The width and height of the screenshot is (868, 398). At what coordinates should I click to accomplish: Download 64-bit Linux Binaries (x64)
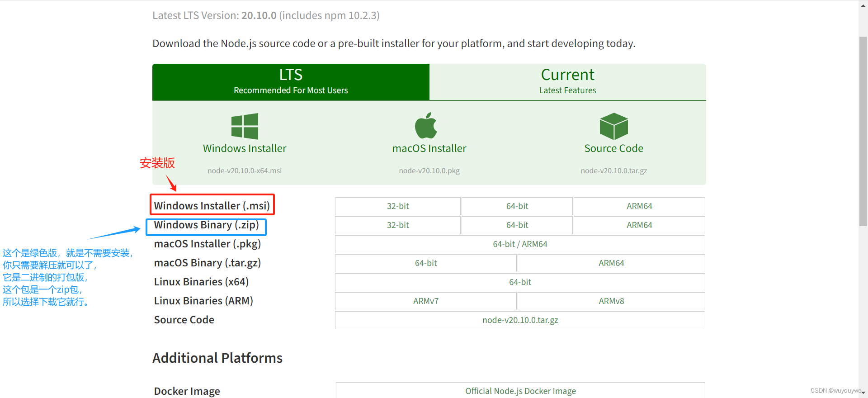pyautogui.click(x=520, y=282)
